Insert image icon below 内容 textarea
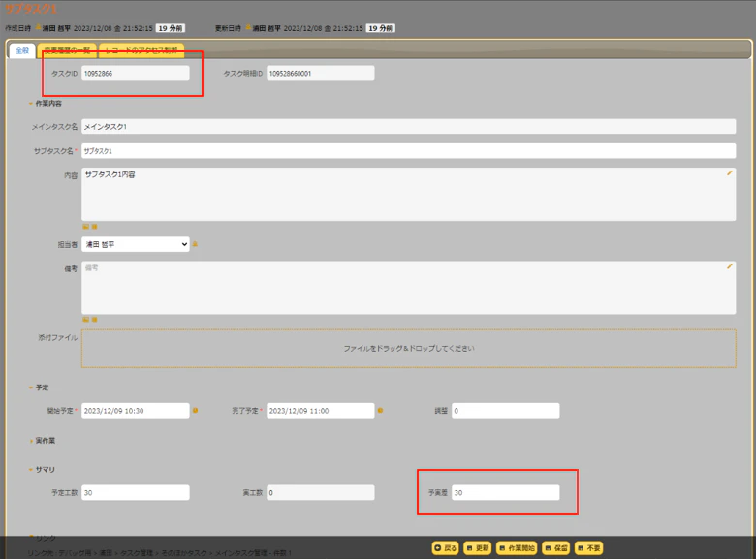Screen dimensions: 756x559 (x=86, y=226)
